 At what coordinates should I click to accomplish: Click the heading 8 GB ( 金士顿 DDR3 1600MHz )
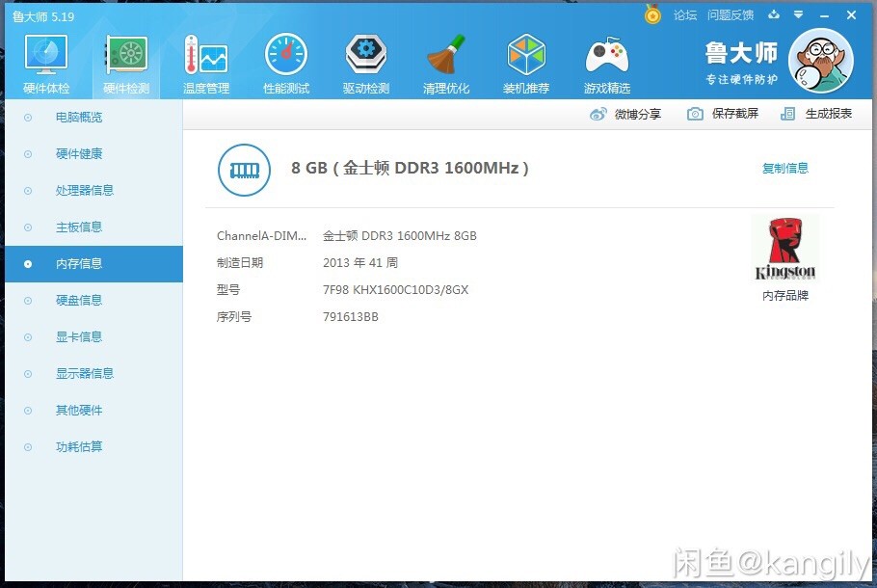point(410,168)
